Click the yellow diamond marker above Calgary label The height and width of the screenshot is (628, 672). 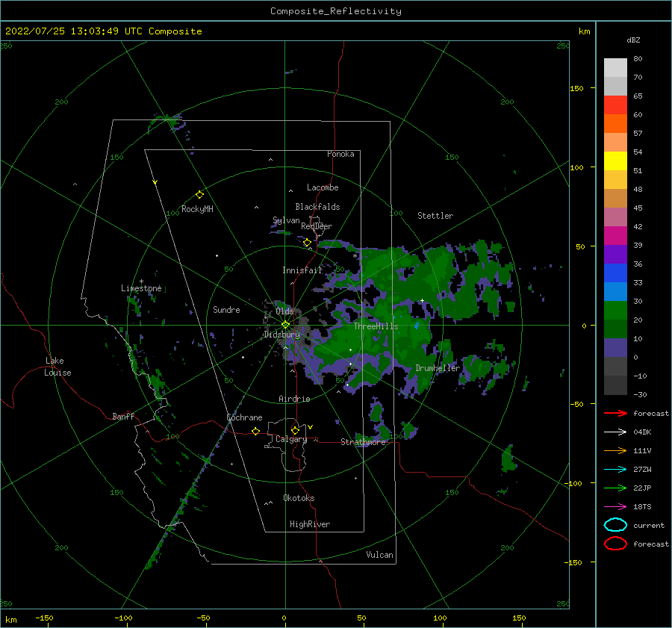click(295, 430)
